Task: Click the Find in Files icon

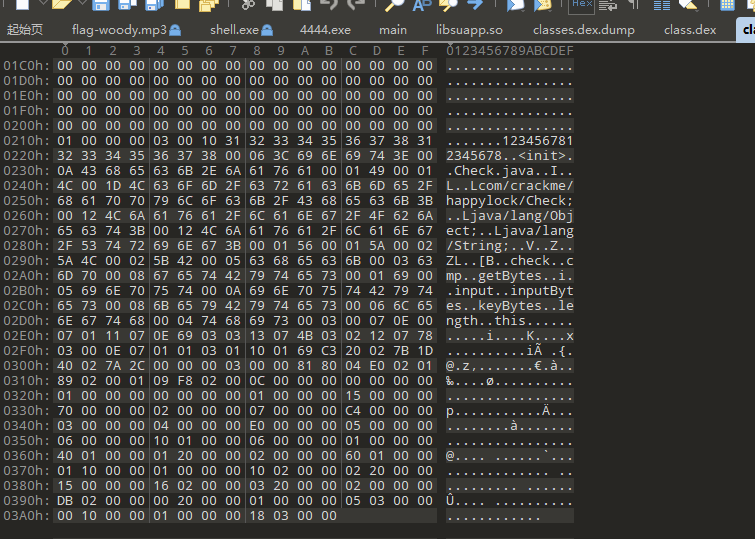Action: point(448,4)
